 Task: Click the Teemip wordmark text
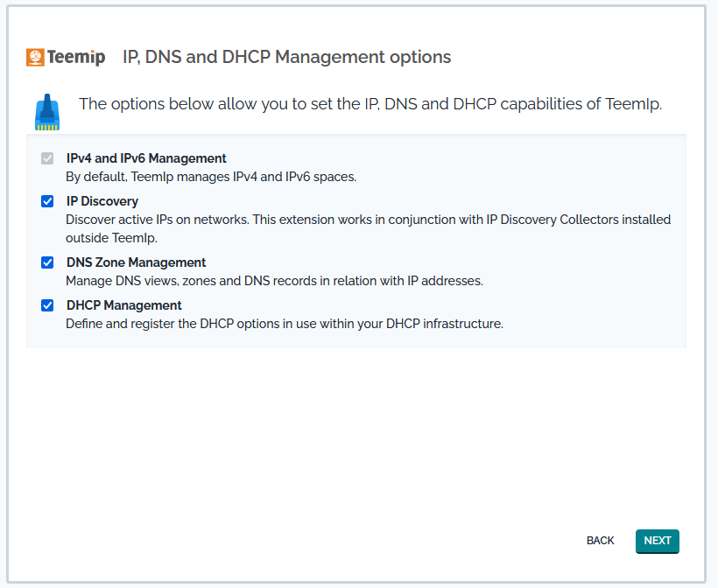pyautogui.click(x=75, y=58)
